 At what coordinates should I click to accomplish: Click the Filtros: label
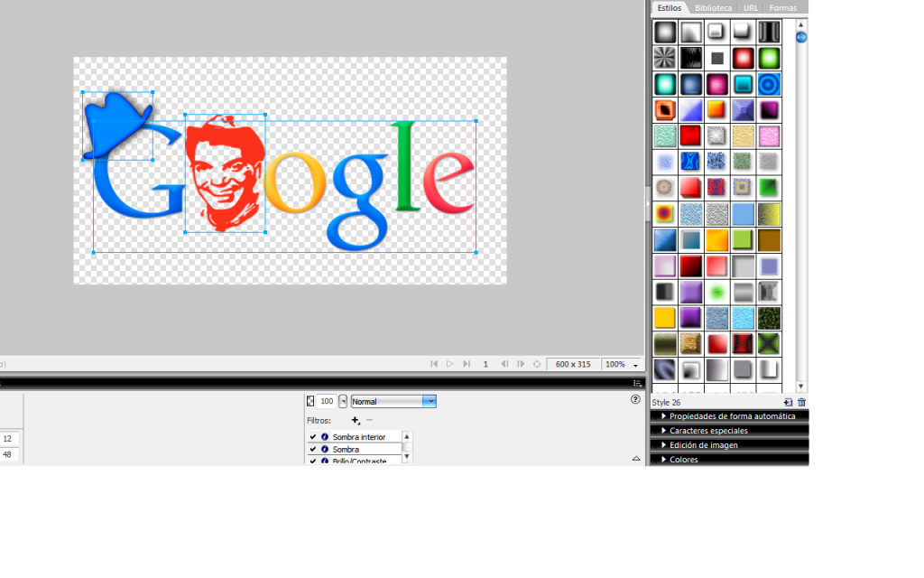point(319,421)
